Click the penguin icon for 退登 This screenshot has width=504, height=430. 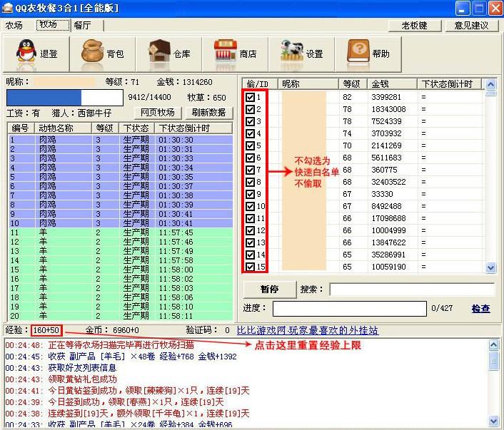(x=26, y=51)
